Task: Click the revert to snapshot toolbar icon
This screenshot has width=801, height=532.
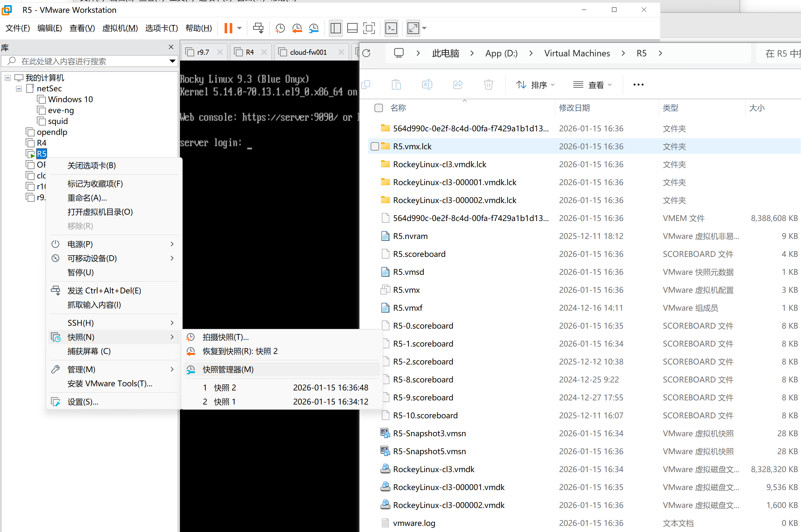Action: pos(297,28)
